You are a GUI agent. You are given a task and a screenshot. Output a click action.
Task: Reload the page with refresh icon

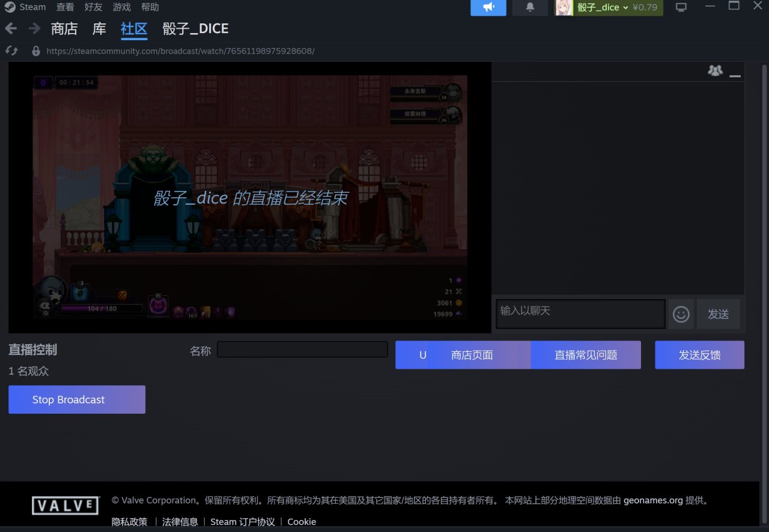11,51
